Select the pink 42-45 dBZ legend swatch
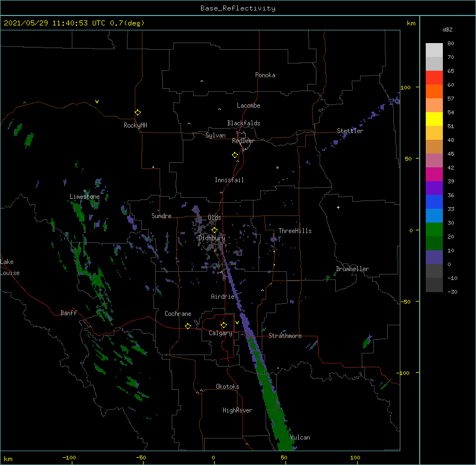The height and width of the screenshot is (465, 476). click(434, 160)
